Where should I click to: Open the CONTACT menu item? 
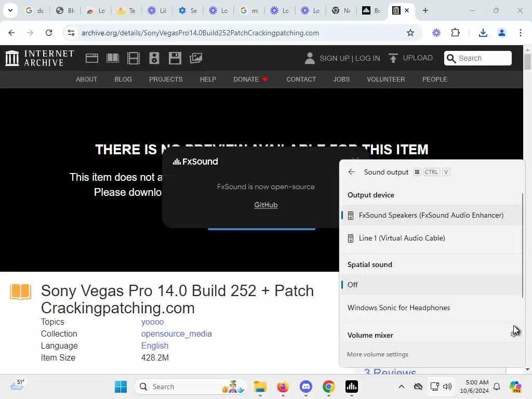[301, 79]
